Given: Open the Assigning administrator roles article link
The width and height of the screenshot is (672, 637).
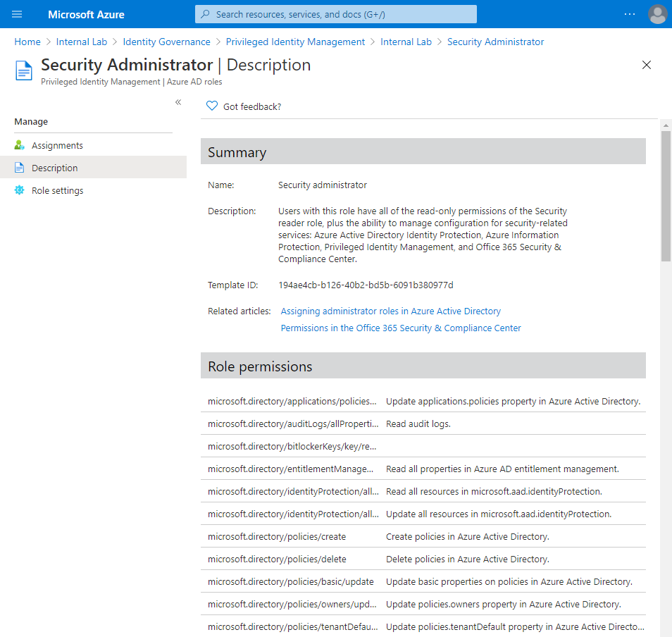Looking at the screenshot, I should [391, 311].
